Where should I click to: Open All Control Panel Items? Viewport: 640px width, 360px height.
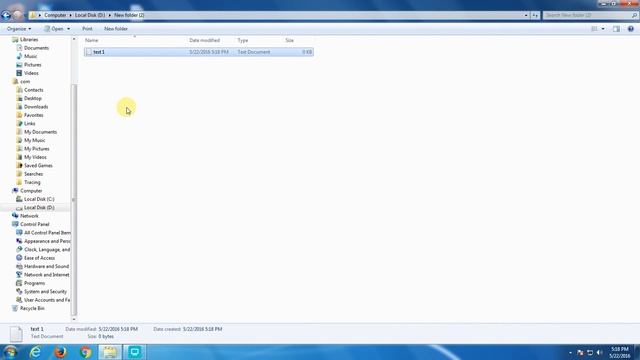point(47,233)
